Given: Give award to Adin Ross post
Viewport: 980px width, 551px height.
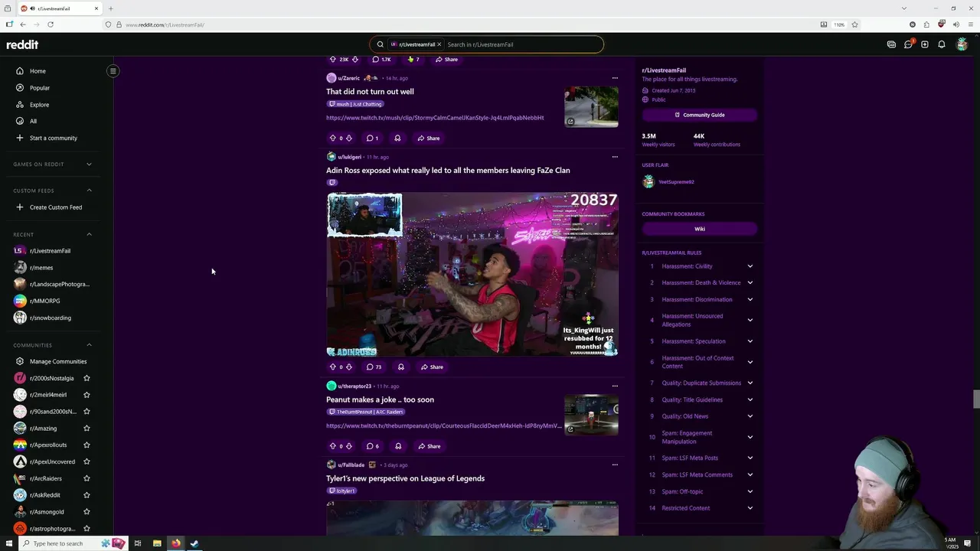Looking at the screenshot, I should point(400,367).
